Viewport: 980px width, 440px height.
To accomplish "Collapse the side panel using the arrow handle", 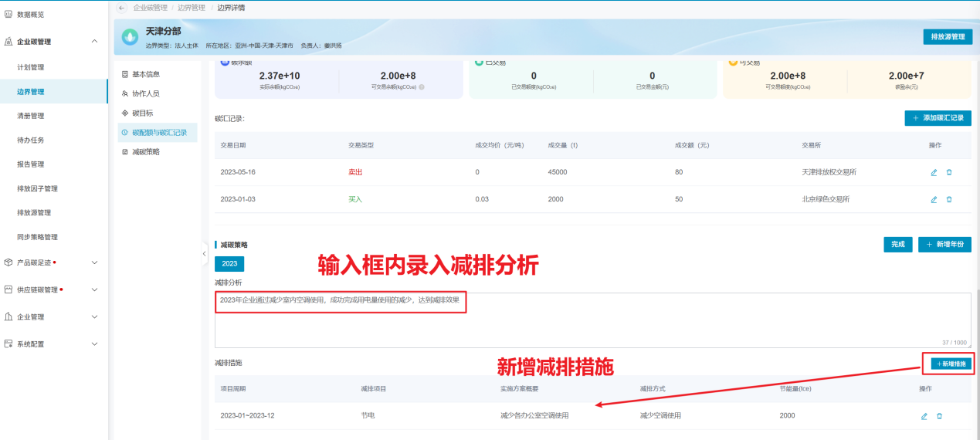I will (x=205, y=253).
